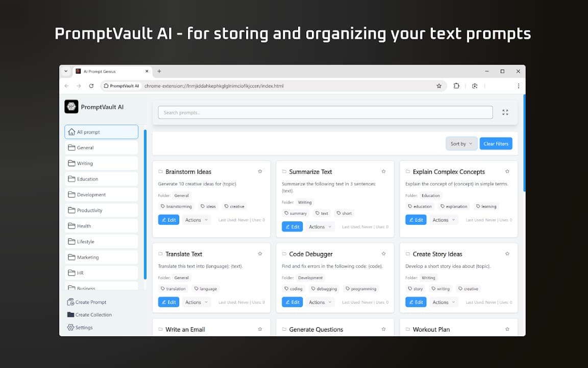Star the Write an Email prompt
The height and width of the screenshot is (368, 588).
click(260, 329)
